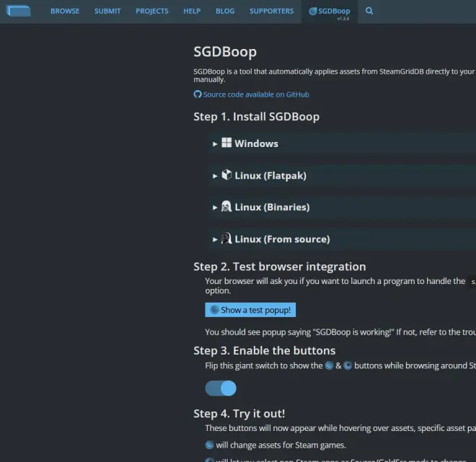Click the Flatpak box icon
This screenshot has height=462, width=476.
pyautogui.click(x=226, y=174)
